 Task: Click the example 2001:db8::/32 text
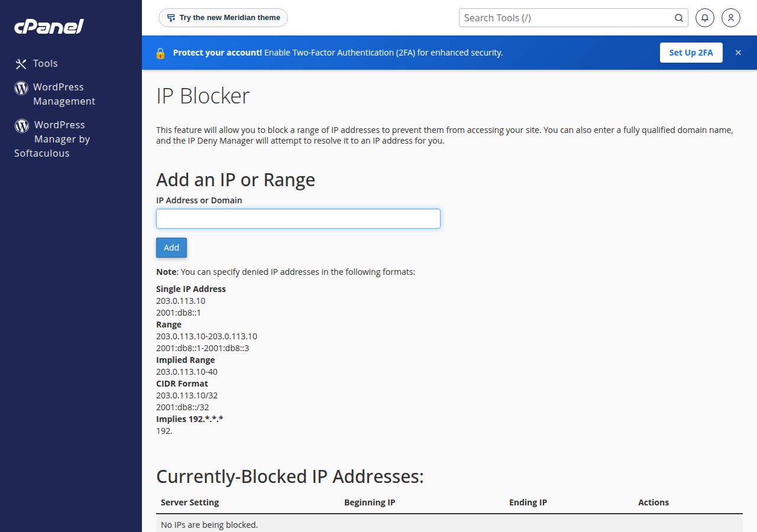(x=183, y=407)
